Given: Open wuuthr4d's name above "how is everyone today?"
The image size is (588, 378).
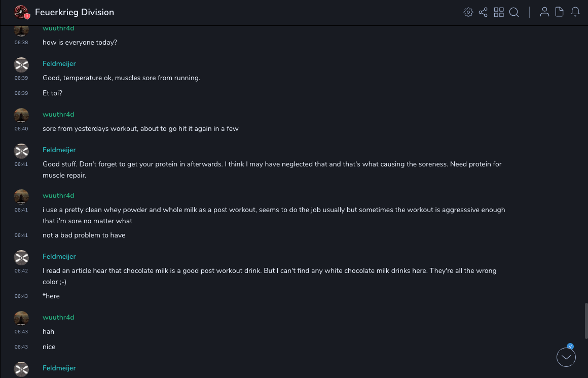Looking at the screenshot, I should pyautogui.click(x=58, y=28).
